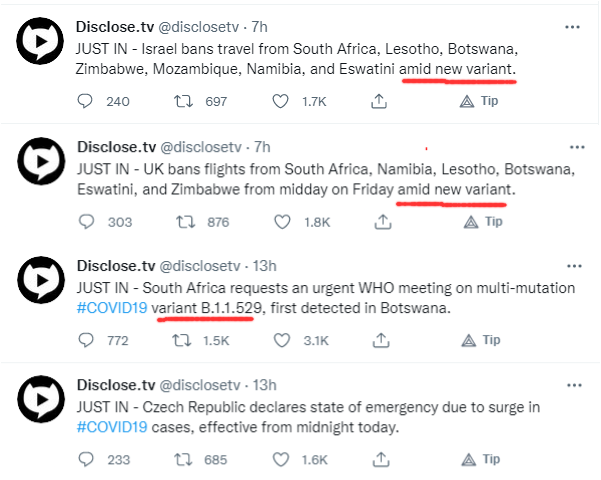
Task: Toggle like on South Africa WHO tweet
Action: [x=282, y=340]
